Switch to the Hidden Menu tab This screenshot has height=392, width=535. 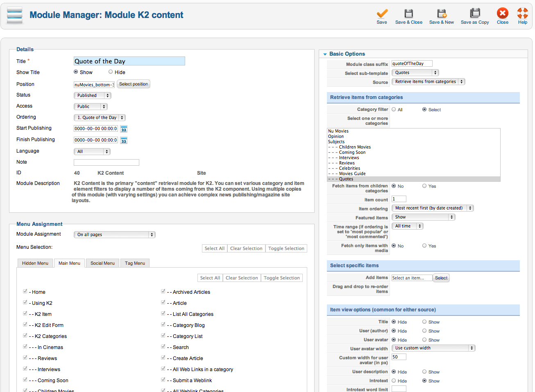(x=35, y=263)
